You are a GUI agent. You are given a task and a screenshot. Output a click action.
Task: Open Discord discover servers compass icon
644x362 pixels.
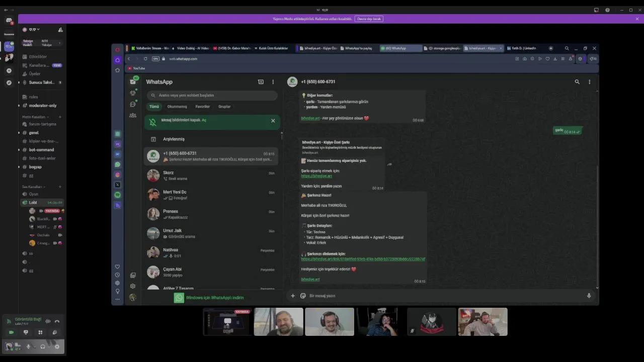(x=9, y=82)
